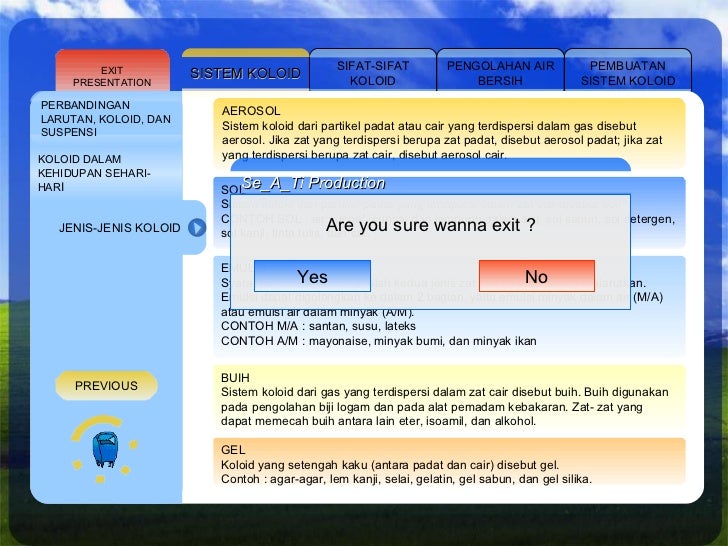Click the Exit Presentation tab
Viewport: 728px width, 546px height.
pyautogui.click(x=112, y=71)
